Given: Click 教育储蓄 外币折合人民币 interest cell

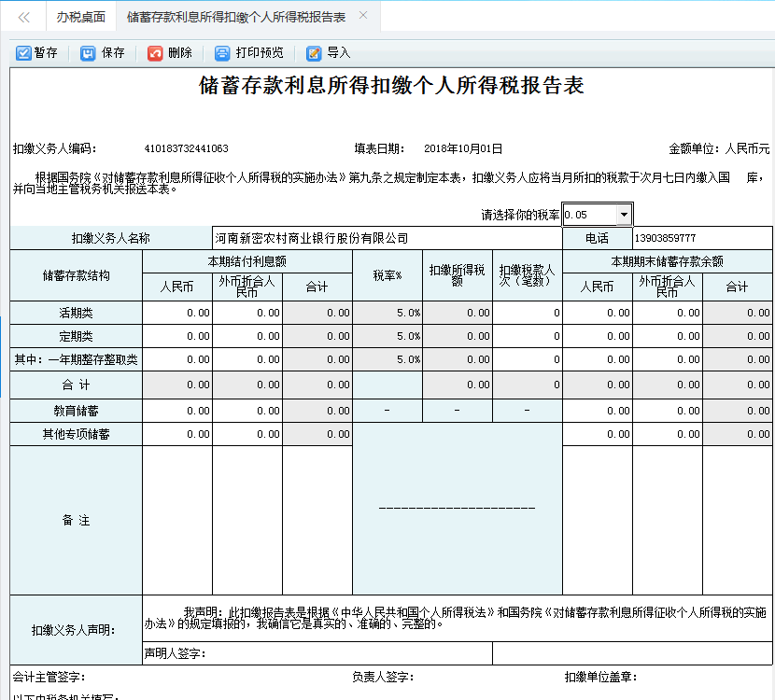Looking at the screenshot, I should pos(247,411).
